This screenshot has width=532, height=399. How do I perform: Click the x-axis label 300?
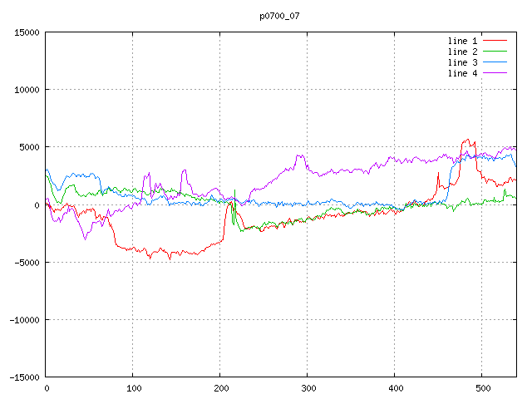point(308,388)
